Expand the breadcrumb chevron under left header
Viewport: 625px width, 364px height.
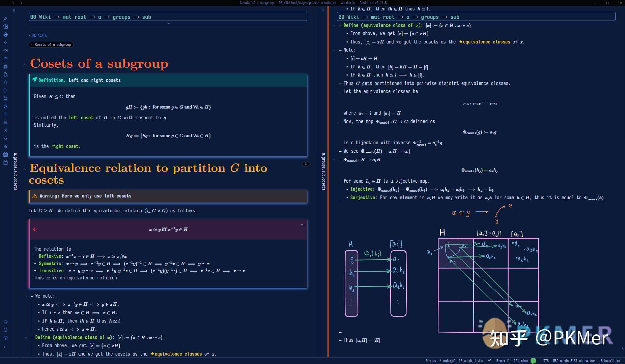pyautogui.click(x=169, y=23)
